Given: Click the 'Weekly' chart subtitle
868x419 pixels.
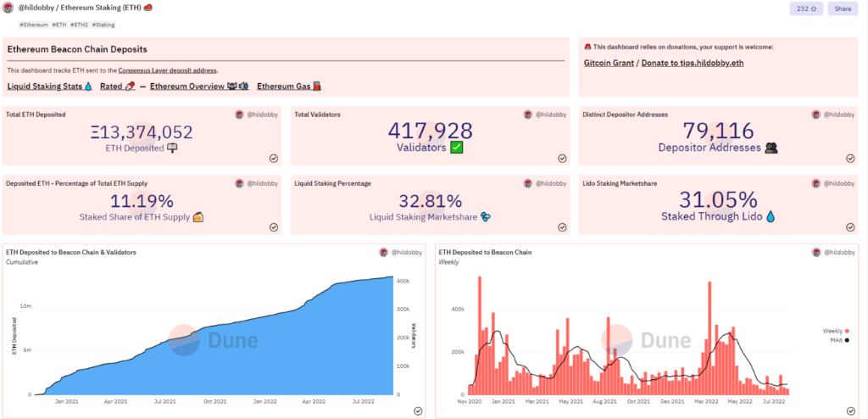Looking at the screenshot, I should pyautogui.click(x=448, y=262).
